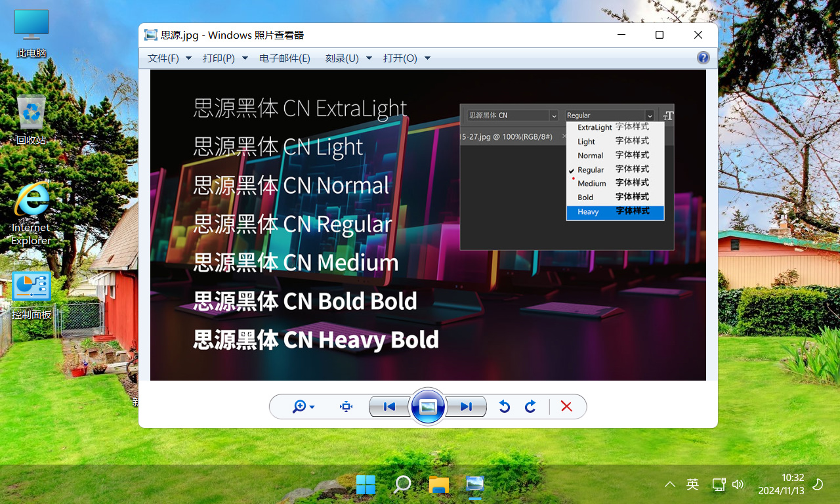
Task: Open the 刻录(U) menu
Action: coord(342,58)
